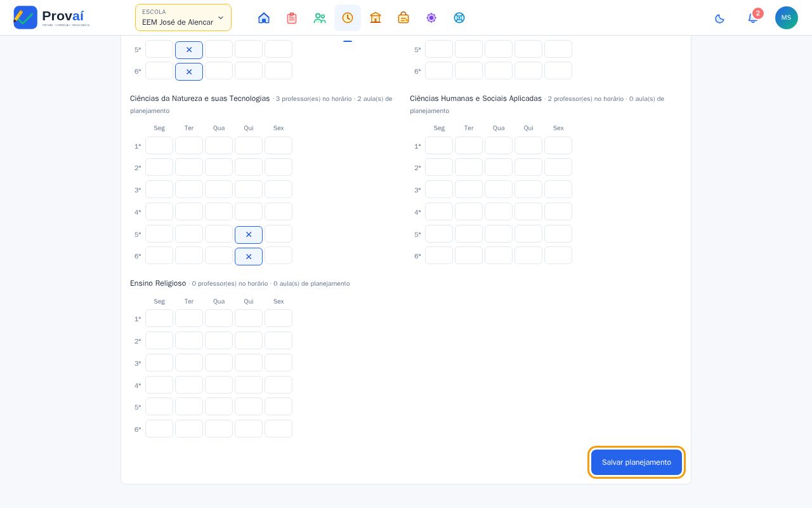Click Seg column header in Ciências Humanas grid

tap(439, 128)
